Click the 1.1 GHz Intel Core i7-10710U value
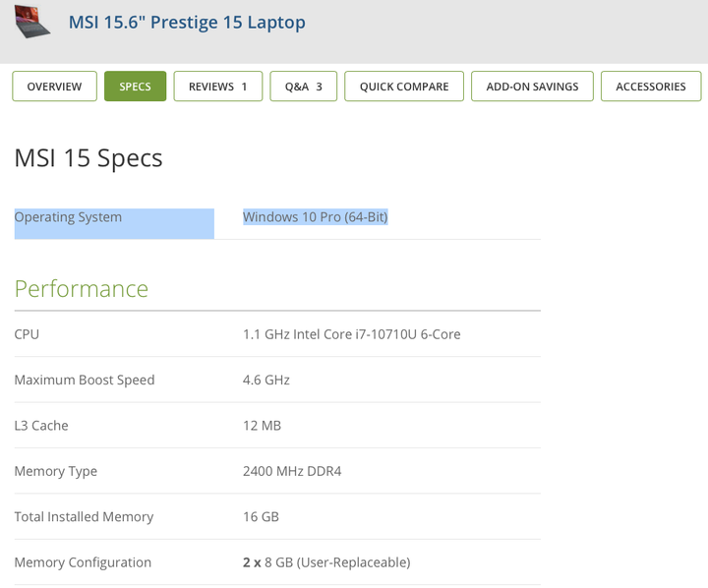The height and width of the screenshot is (588, 708). [352, 334]
